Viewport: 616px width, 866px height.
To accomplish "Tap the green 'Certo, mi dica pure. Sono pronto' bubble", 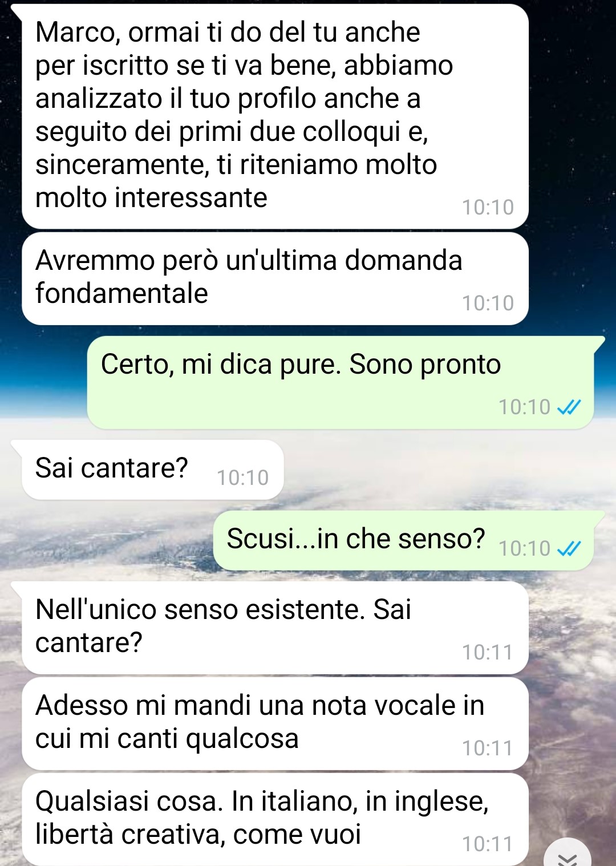I will pos(341,383).
